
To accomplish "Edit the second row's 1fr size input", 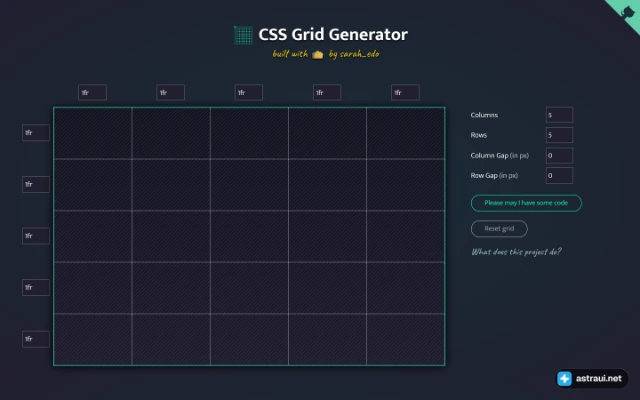I will [36, 184].
